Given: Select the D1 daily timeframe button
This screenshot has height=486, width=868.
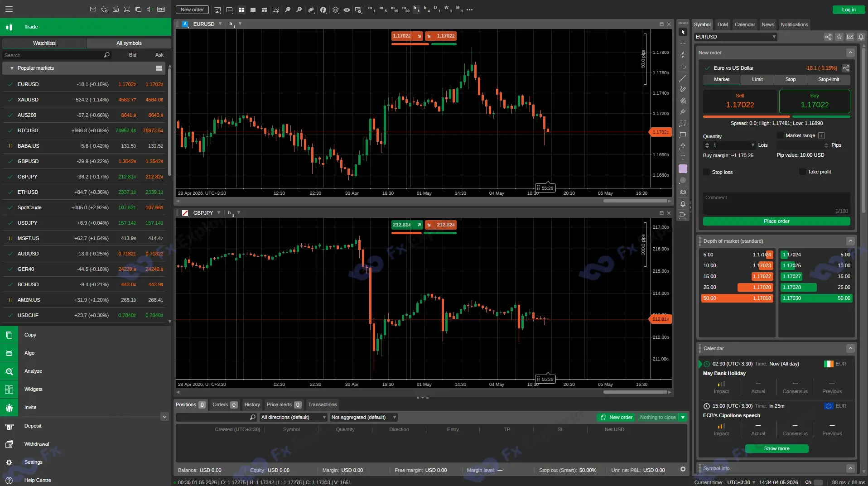Looking at the screenshot, I should coord(437,9).
